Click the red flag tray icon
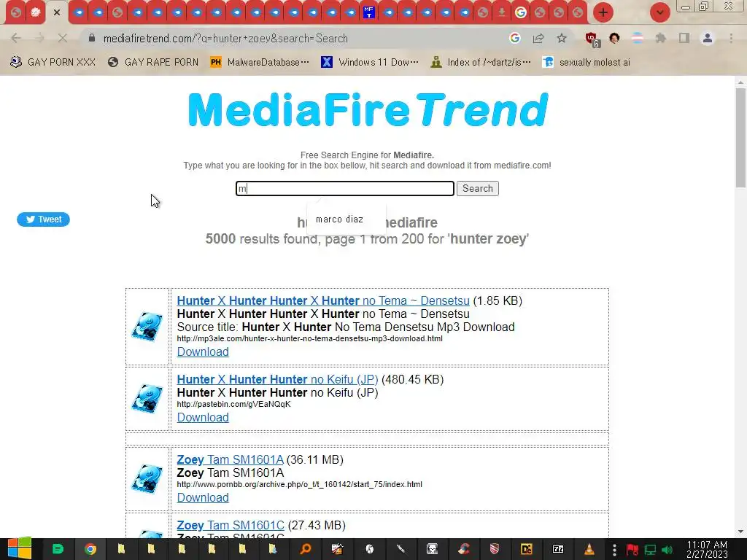747x560 pixels. pyautogui.click(x=632, y=550)
